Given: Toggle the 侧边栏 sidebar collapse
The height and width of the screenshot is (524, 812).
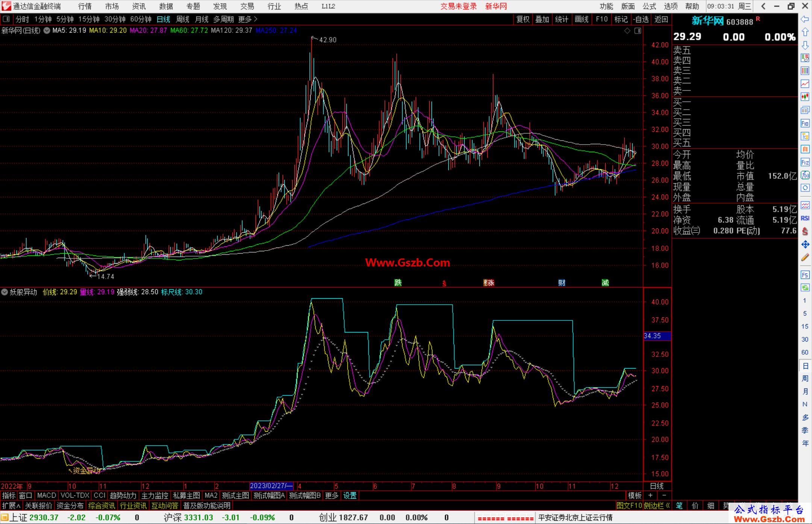Looking at the screenshot, I should tap(657, 506).
